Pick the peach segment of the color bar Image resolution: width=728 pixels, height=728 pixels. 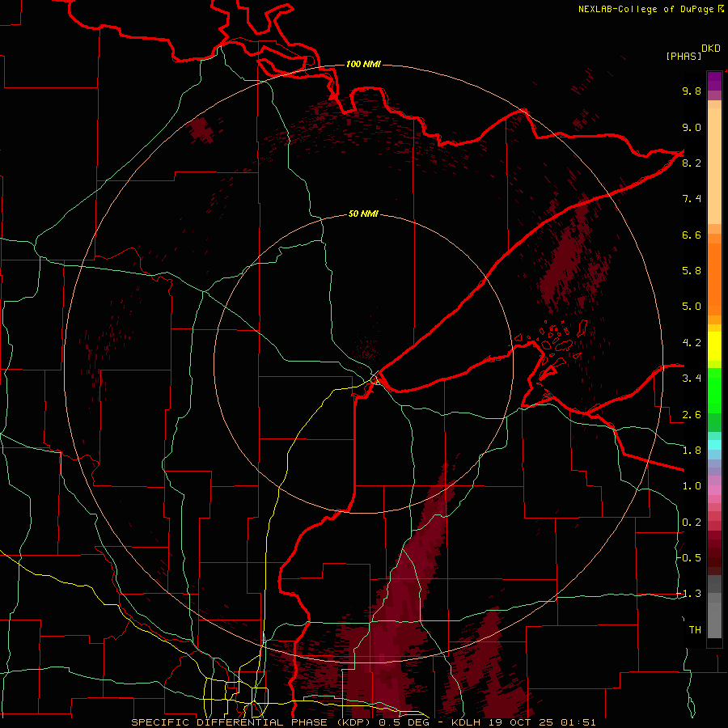click(x=714, y=166)
